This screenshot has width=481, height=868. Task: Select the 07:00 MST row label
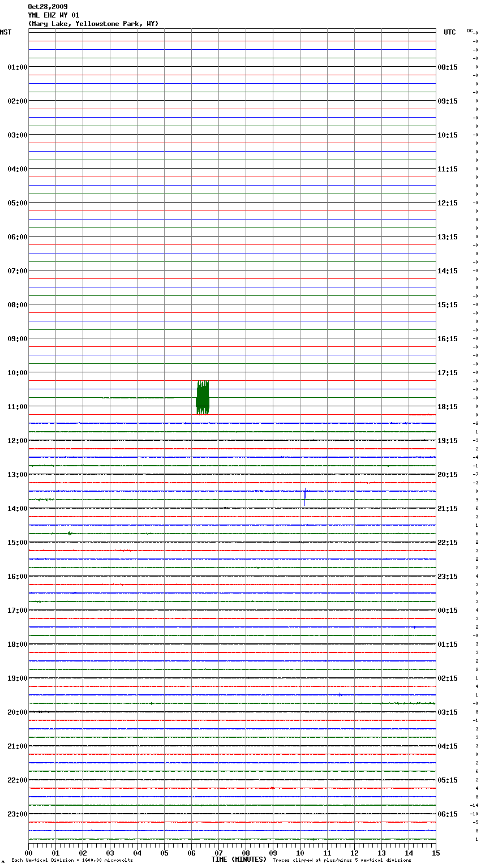tap(18, 271)
